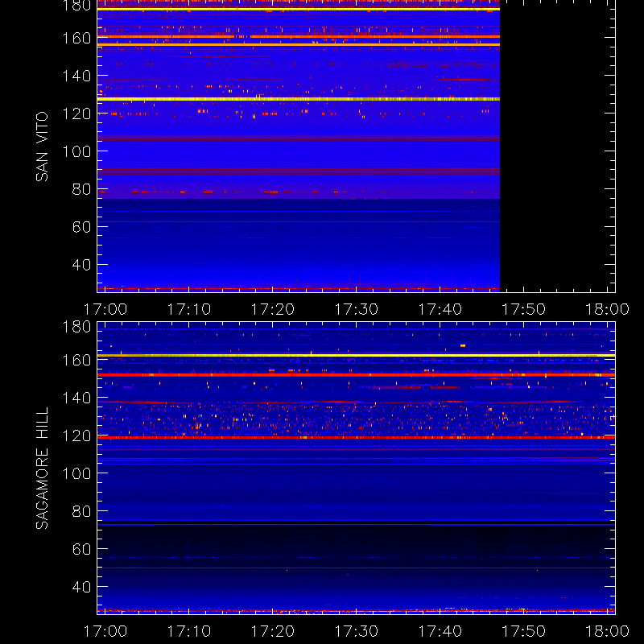Click the bright yellow band near 127 in San Vito
Image resolution: width=644 pixels, height=644 pixels.
pyautogui.click(x=299, y=99)
